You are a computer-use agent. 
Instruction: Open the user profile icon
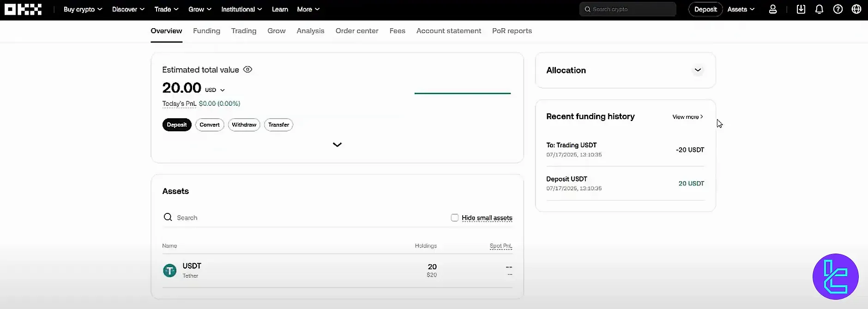tap(772, 9)
